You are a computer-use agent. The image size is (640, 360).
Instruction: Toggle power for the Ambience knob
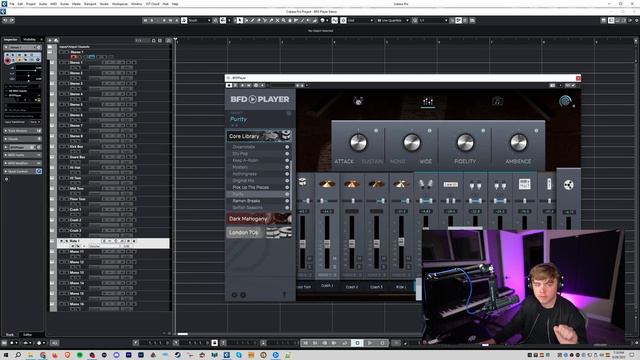536,131
